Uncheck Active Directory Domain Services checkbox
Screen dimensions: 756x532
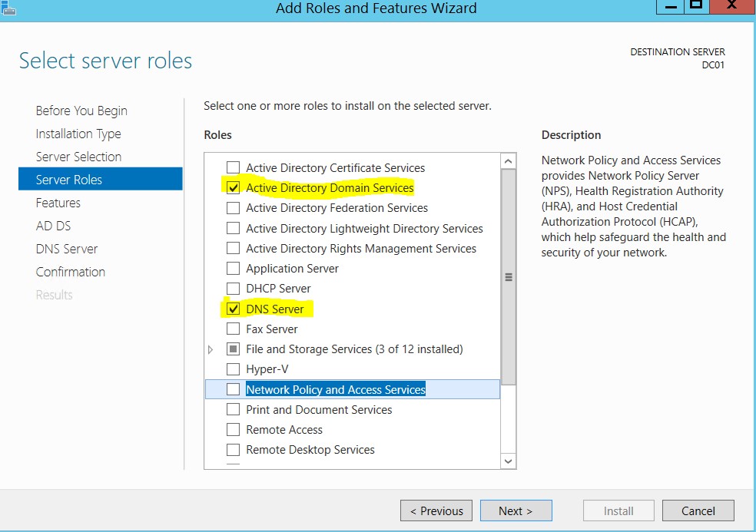pyautogui.click(x=233, y=187)
